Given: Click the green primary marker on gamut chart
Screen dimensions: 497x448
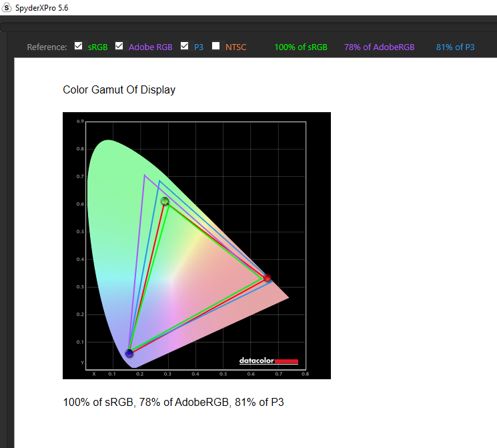Looking at the screenshot, I should pyautogui.click(x=165, y=201).
